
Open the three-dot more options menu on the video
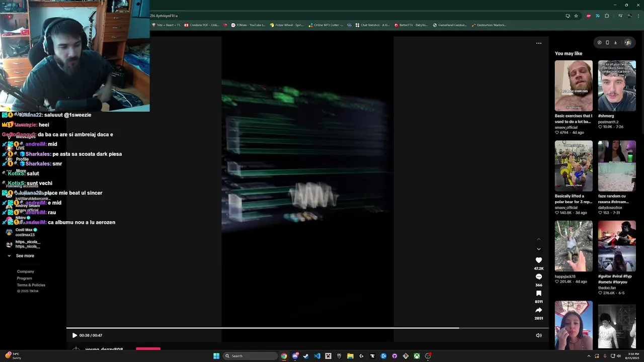538,43
